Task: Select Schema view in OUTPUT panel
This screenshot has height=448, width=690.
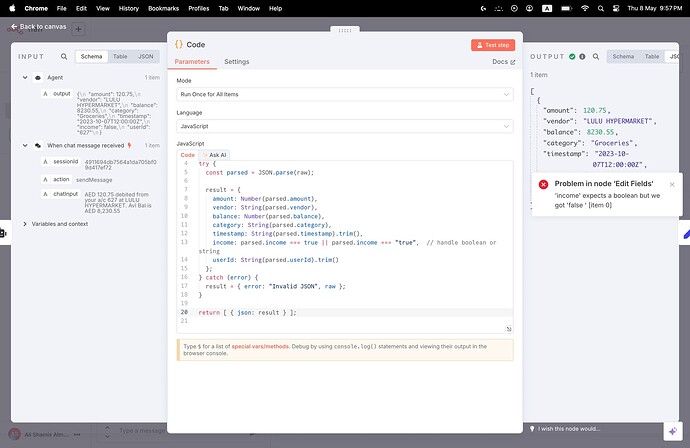Action: (623, 56)
